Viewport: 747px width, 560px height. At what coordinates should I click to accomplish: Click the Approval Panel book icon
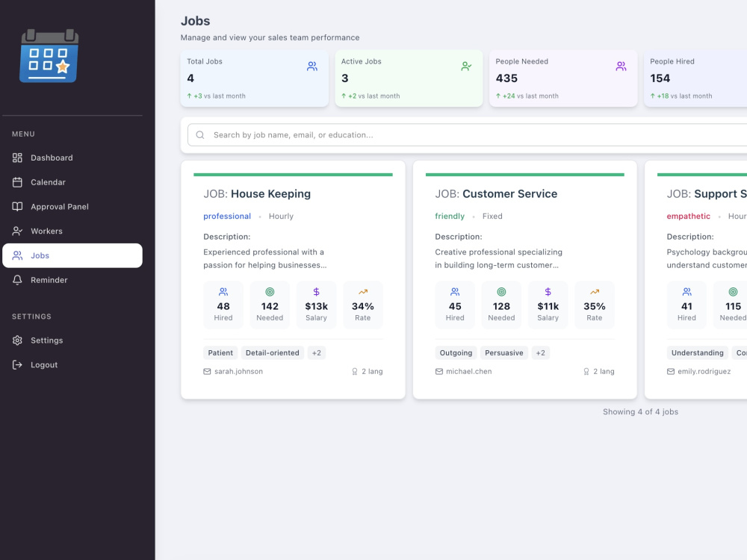[x=18, y=207]
